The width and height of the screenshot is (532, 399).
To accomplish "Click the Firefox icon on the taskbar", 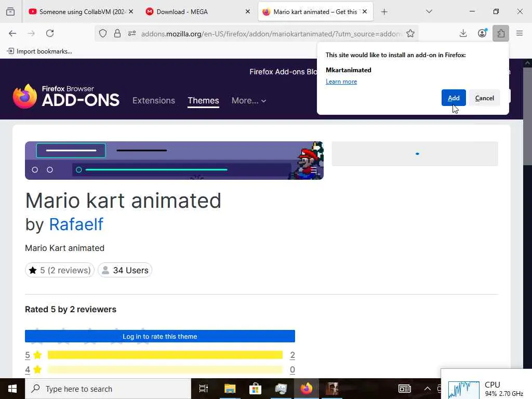I will click(306, 389).
